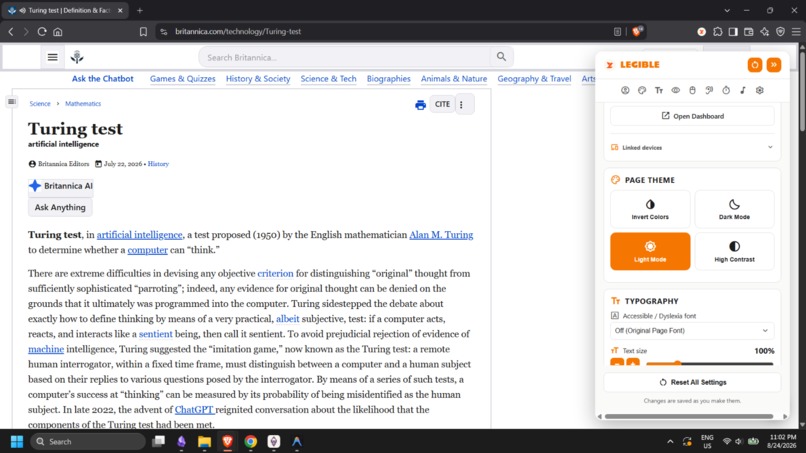Select the ear hearing icon in Legible toolbar
The width and height of the screenshot is (806, 453).
click(x=709, y=90)
